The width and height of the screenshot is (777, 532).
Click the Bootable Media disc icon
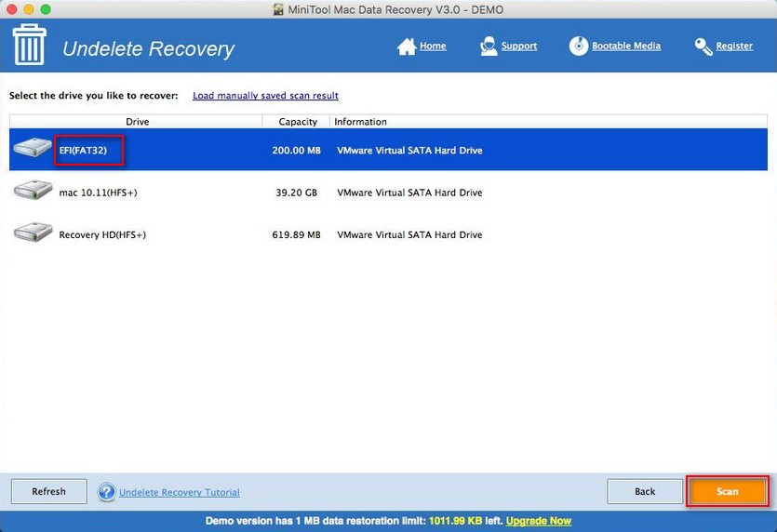pyautogui.click(x=579, y=47)
